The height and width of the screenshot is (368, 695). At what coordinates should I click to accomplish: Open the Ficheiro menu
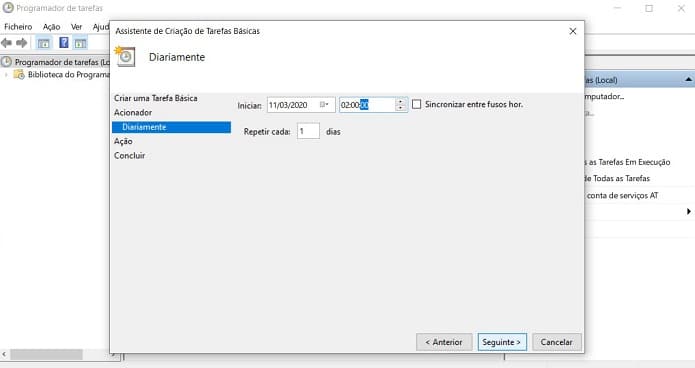(x=18, y=27)
